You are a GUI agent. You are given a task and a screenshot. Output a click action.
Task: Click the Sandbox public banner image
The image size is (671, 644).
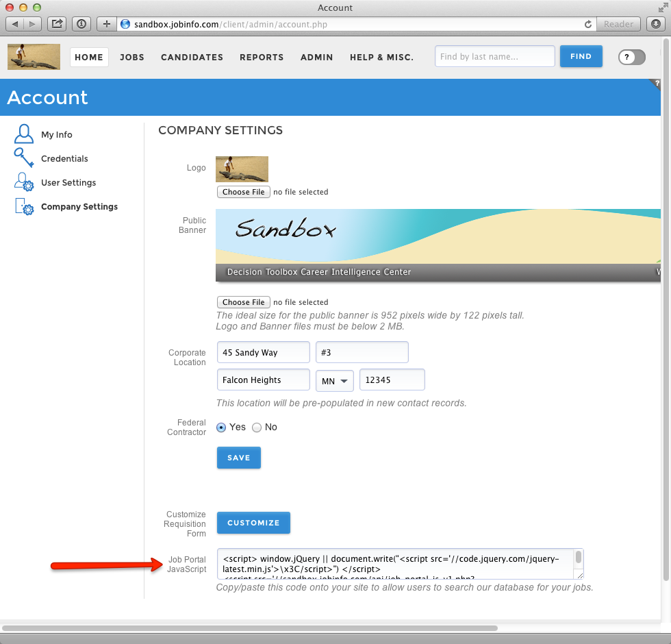tap(438, 245)
